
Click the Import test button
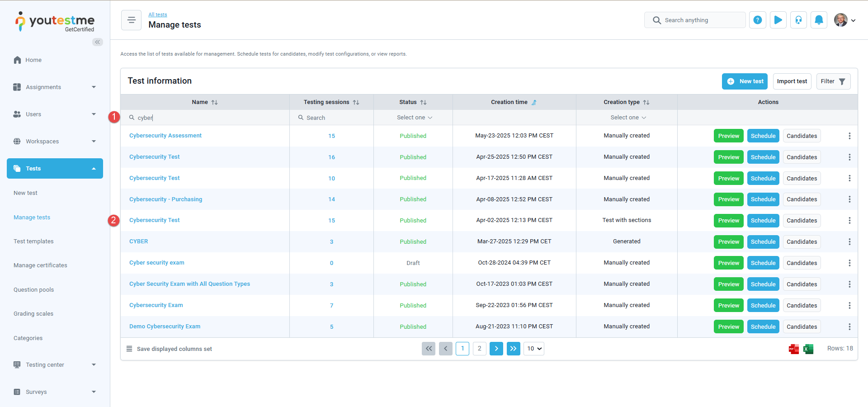792,81
